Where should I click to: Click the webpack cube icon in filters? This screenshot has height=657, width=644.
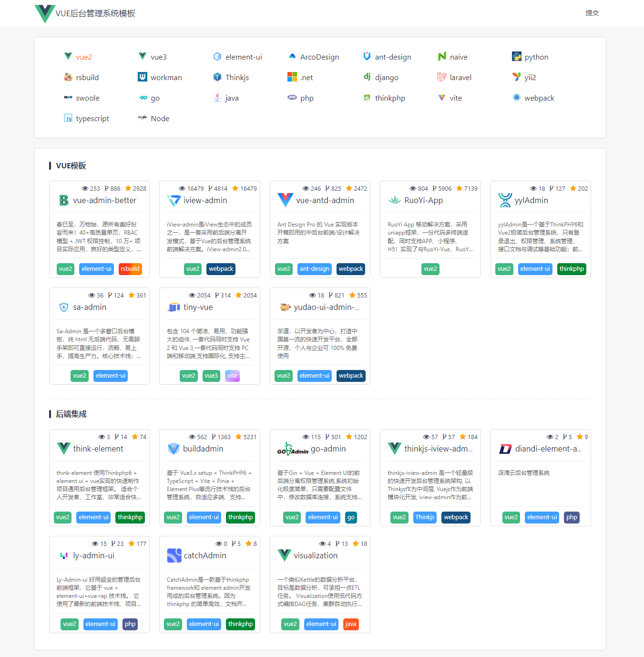click(x=517, y=98)
